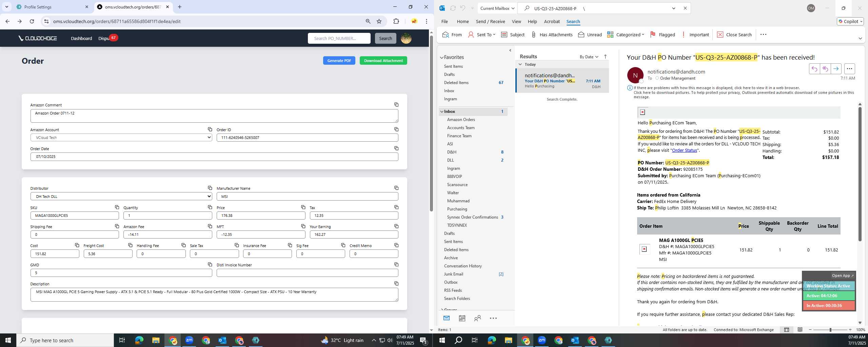This screenshot has height=347, width=868.
Task: Switch to the Home ribbon tab
Action: [x=462, y=21]
